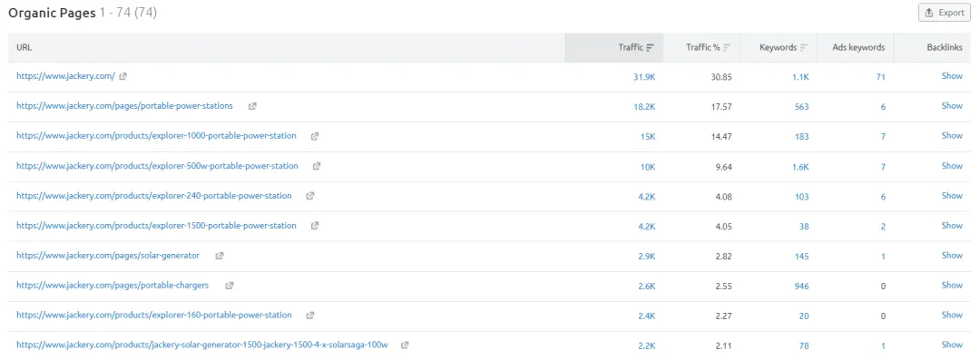Open the explorer-240-portable-power-station URL link
This screenshot has height=360, width=980.
pos(153,196)
